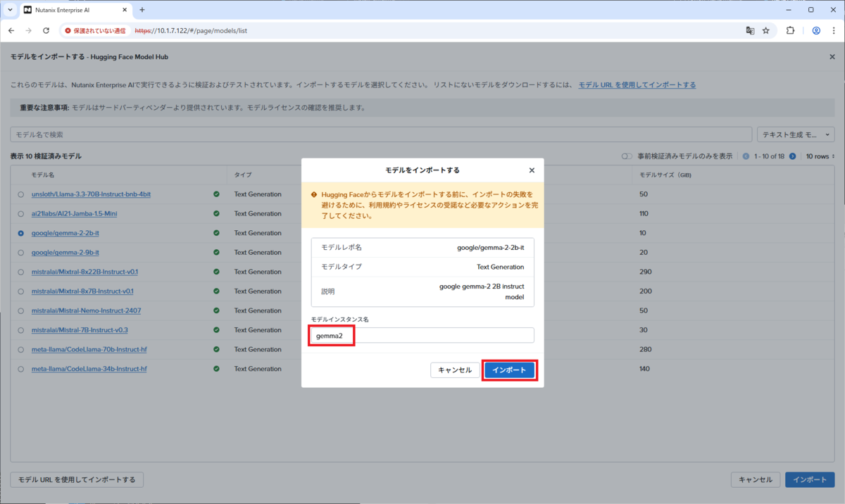
Task: Select radio for google/gemma-2-2b-it
Action: point(20,232)
